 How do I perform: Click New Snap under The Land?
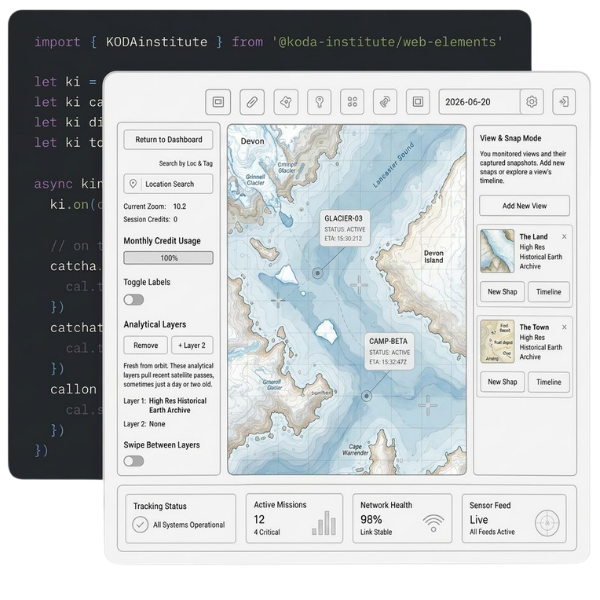tap(502, 292)
